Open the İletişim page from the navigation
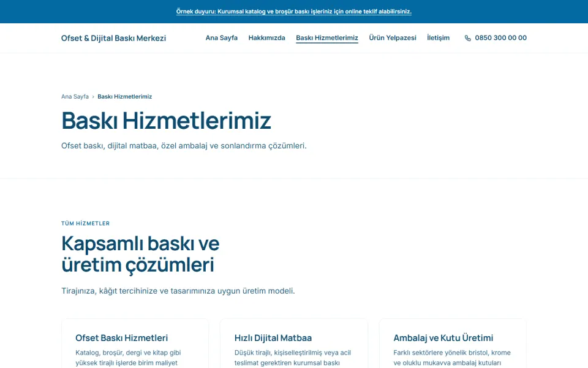 point(438,38)
